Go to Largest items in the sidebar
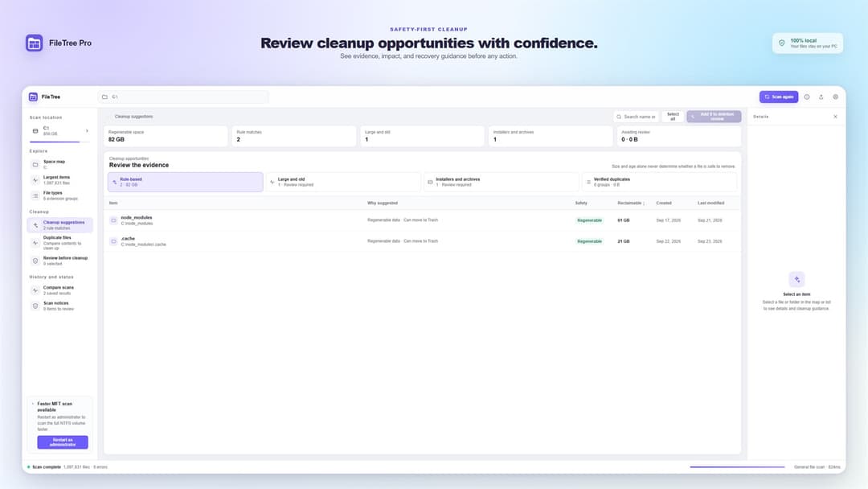 [x=59, y=180]
